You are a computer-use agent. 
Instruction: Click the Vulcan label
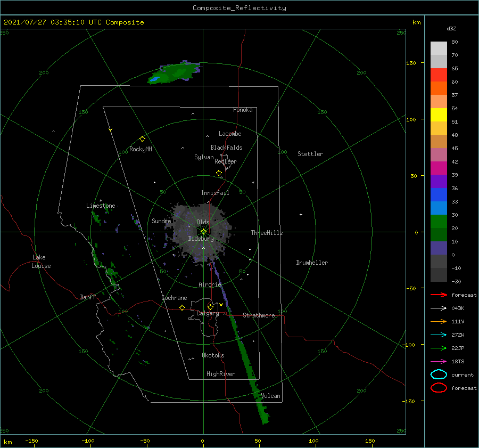271,396
